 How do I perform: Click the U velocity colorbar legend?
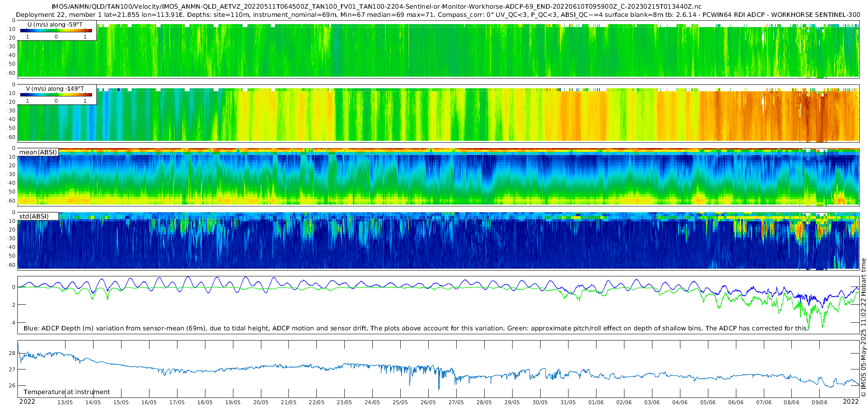(x=57, y=30)
